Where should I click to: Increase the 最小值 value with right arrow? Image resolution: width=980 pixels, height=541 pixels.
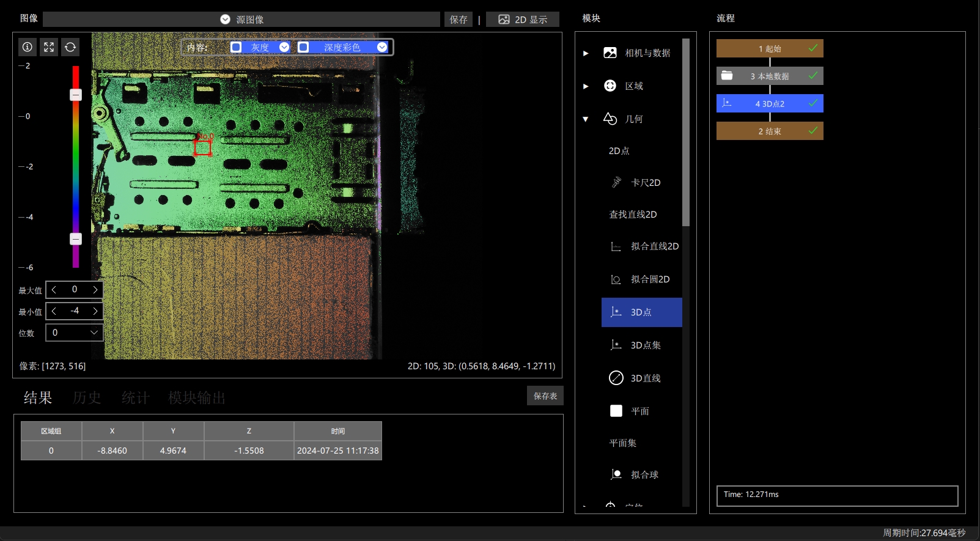(x=95, y=311)
